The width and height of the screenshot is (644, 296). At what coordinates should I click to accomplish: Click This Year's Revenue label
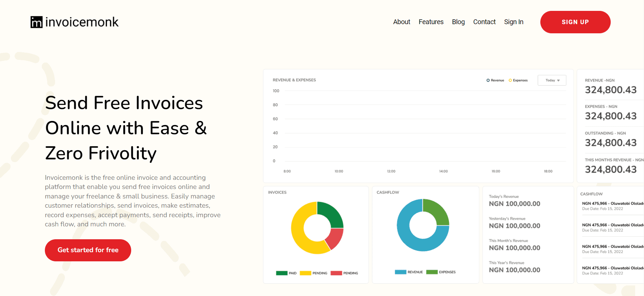pos(506,263)
